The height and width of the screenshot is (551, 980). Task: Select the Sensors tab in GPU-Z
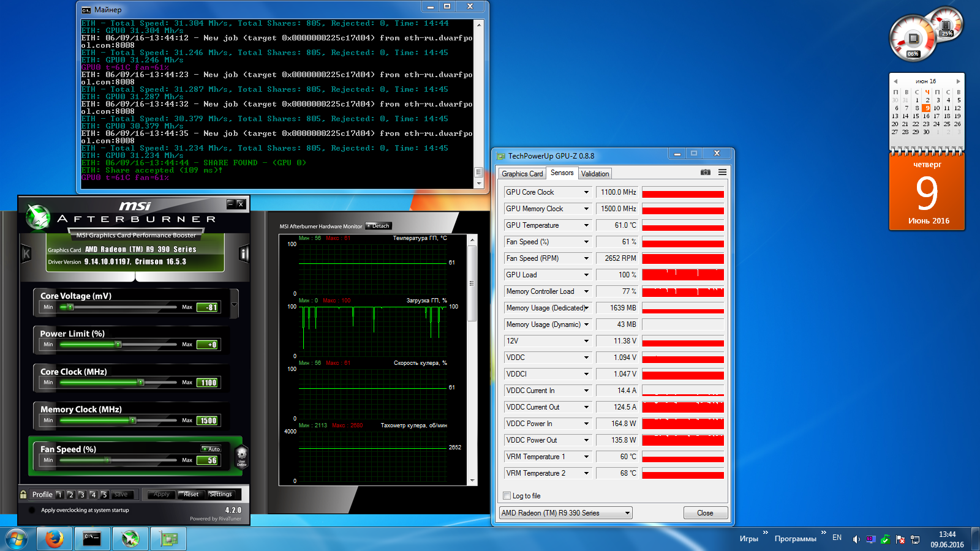(562, 173)
